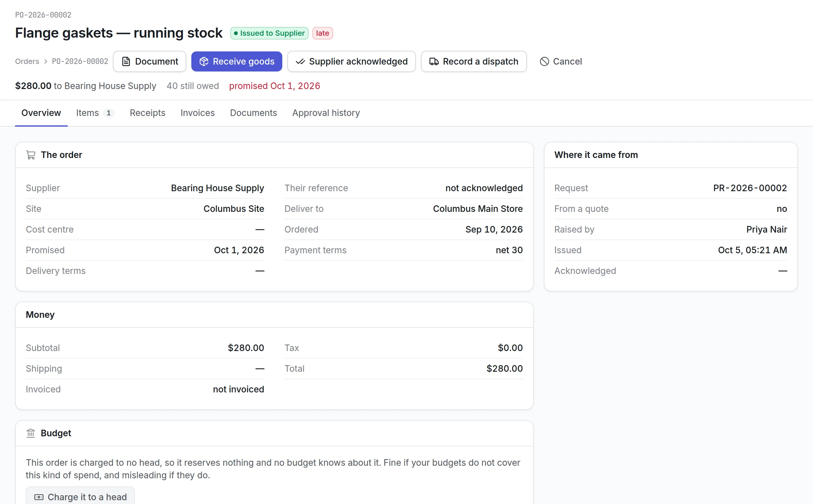The width and height of the screenshot is (813, 504).
Task: Click the not acknowledged reference value
Action: pyautogui.click(x=484, y=188)
